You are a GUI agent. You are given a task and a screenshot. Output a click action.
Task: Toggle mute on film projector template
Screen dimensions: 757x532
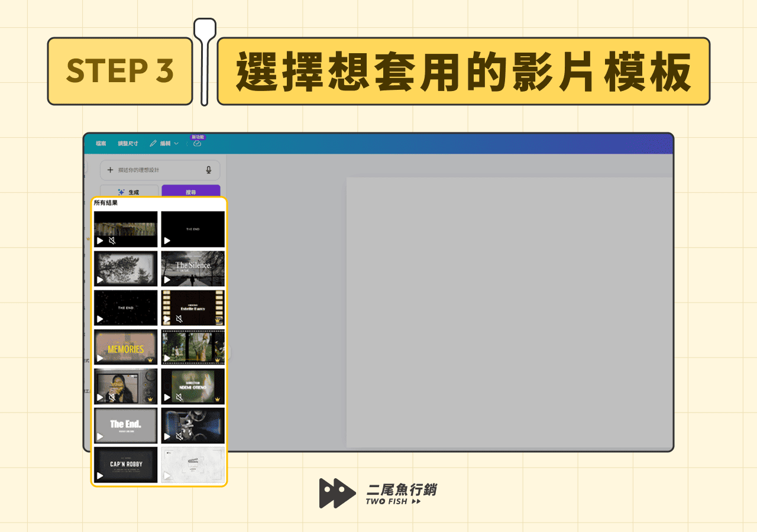click(x=179, y=437)
